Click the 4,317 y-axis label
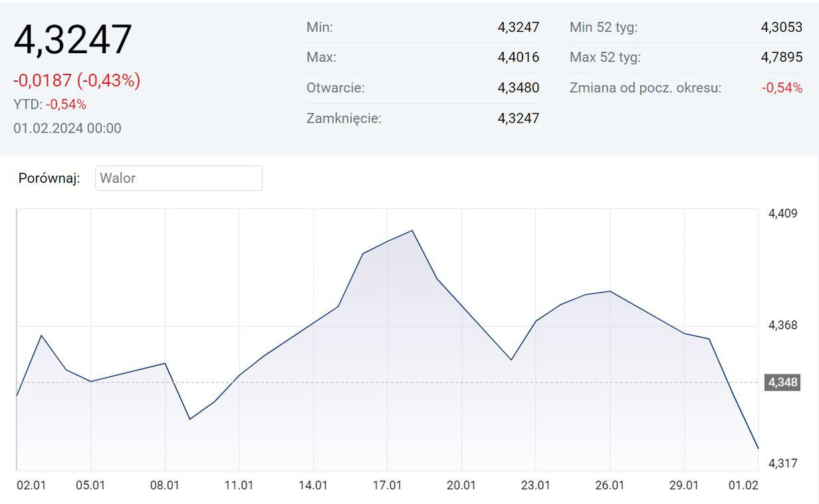The image size is (819, 504). 782,463
